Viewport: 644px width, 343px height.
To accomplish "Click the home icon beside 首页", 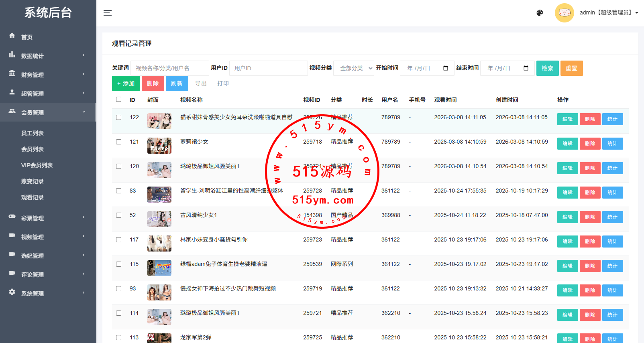I will point(12,36).
